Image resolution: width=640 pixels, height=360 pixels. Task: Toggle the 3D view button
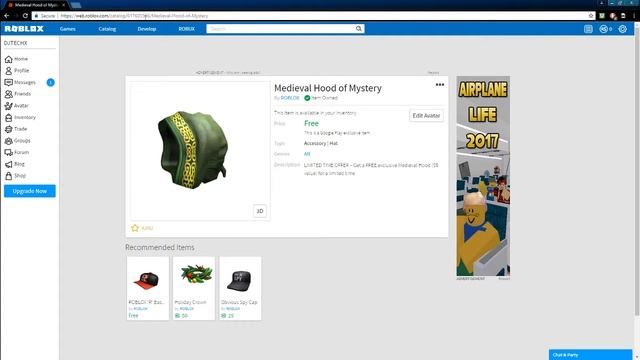pyautogui.click(x=260, y=211)
